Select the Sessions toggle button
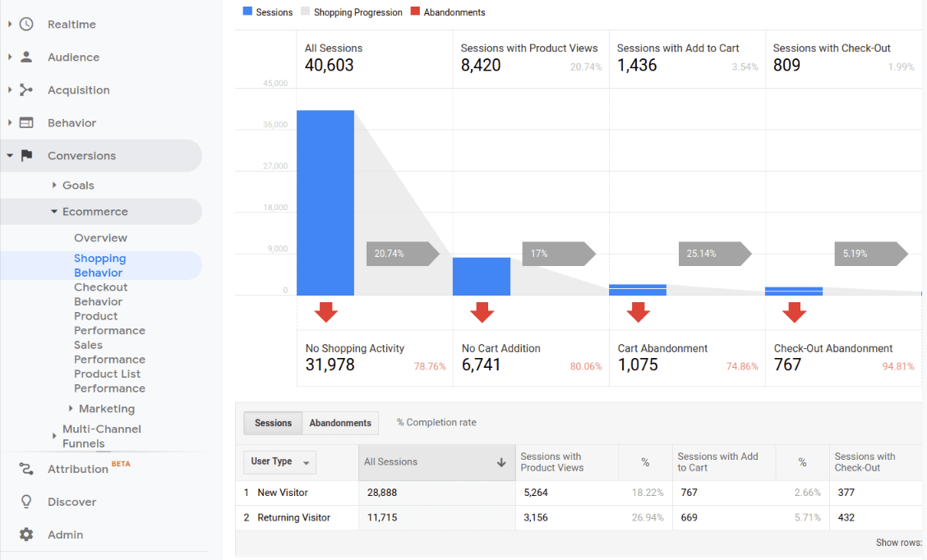 point(273,423)
